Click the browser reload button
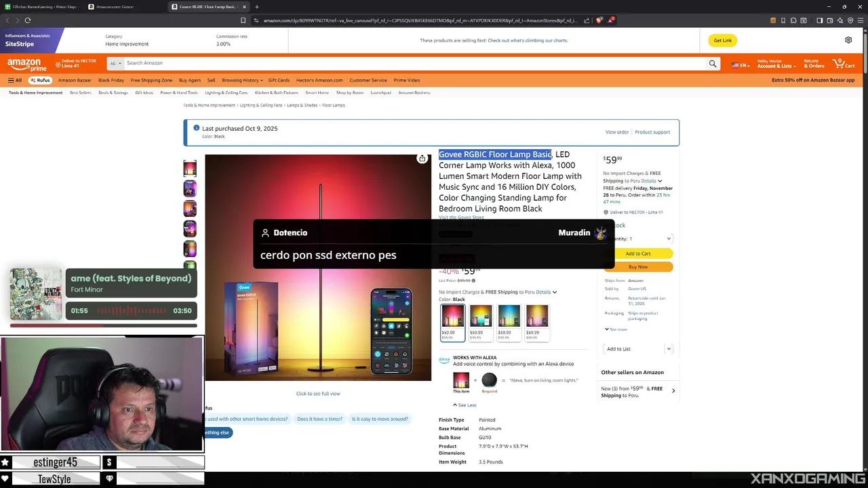Screen dimensions: 868x488 click(x=28, y=20)
